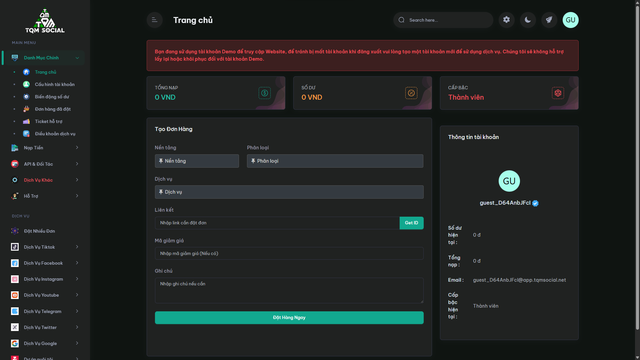
Task: Open the Nền tảng dropdown
Action: tap(197, 161)
